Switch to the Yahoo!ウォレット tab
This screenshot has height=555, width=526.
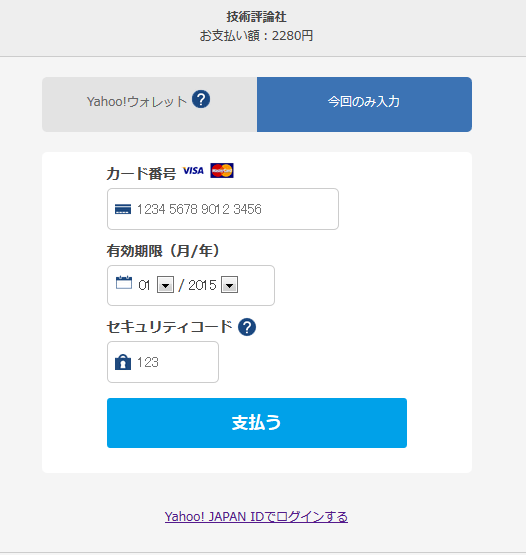pos(149,104)
